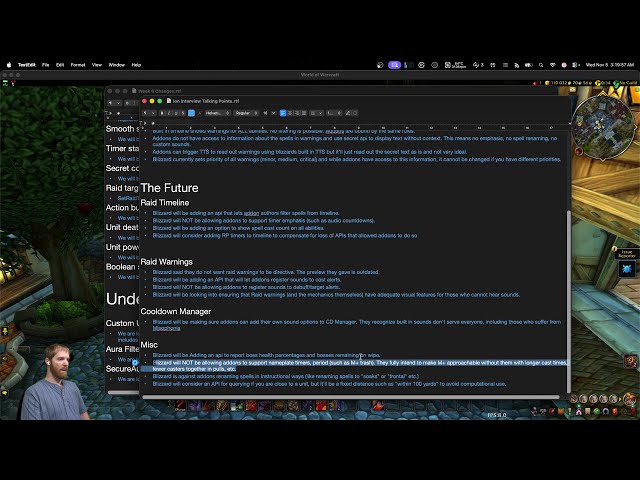Click the Issue Reporter bug icon
This screenshot has width=640, height=480.
(627, 269)
